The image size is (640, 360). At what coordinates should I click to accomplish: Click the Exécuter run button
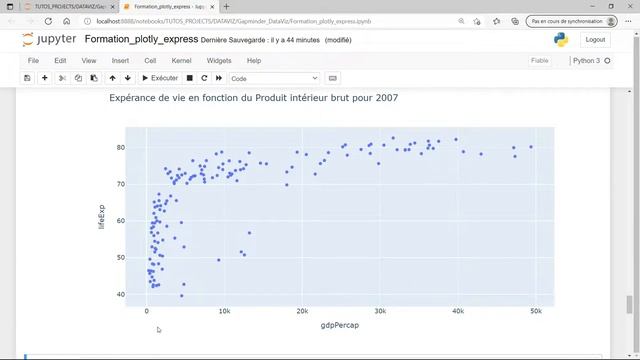(x=160, y=78)
